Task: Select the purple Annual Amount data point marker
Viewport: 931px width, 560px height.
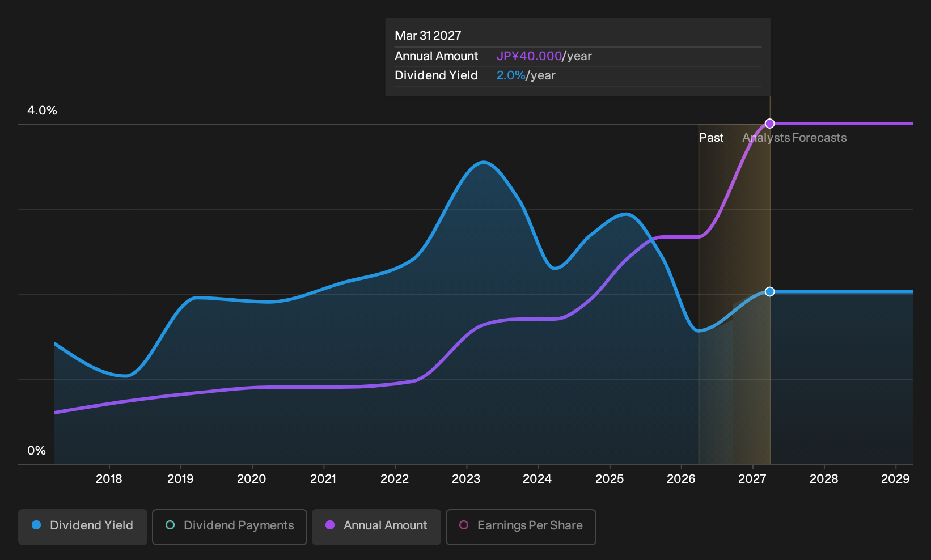Action: [x=769, y=124]
